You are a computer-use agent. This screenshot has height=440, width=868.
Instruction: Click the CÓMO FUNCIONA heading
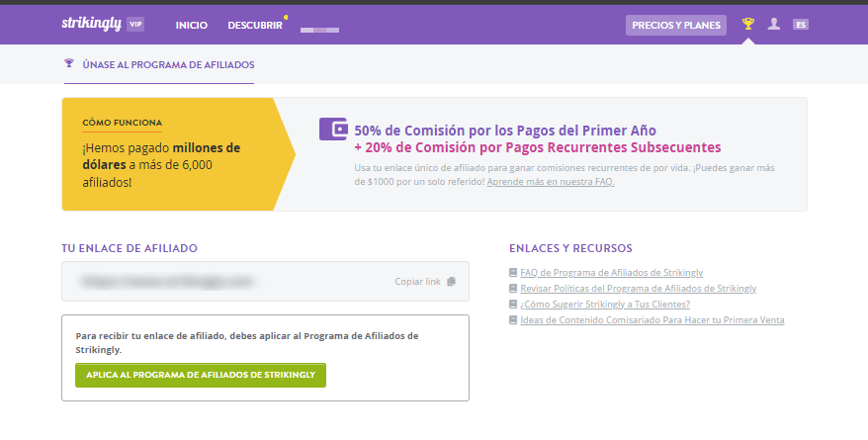click(123, 123)
